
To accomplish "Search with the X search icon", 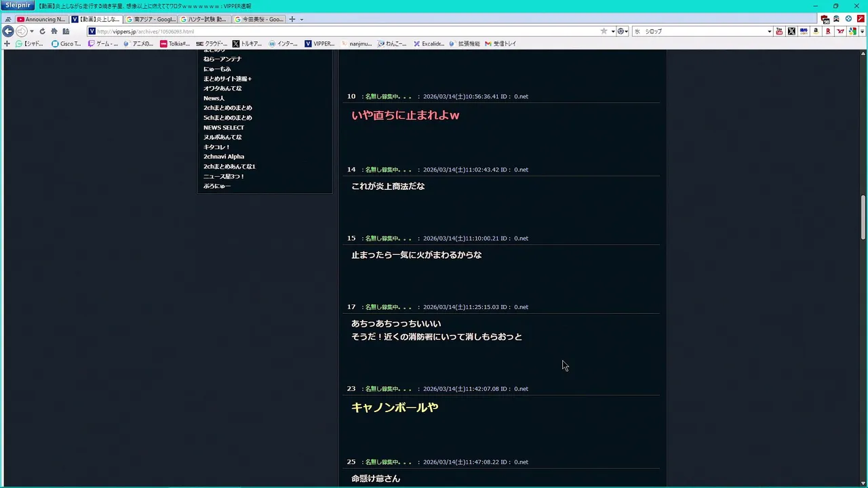I will [791, 31].
